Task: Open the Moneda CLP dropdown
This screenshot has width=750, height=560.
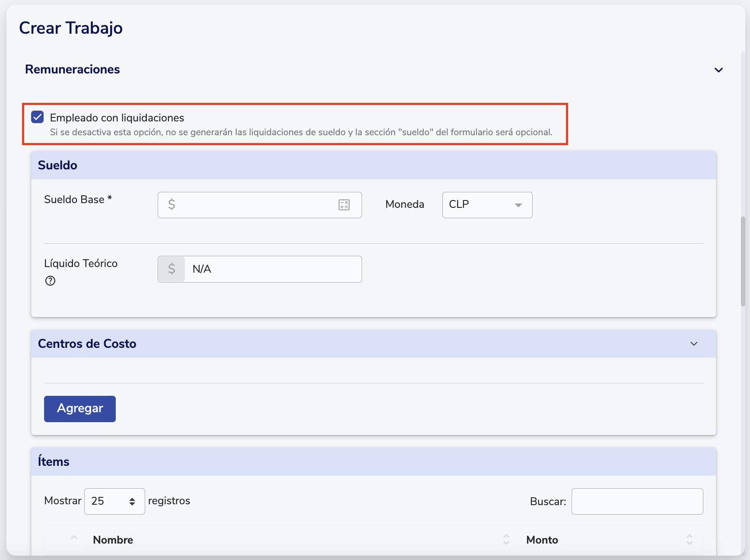Action: 487,205
